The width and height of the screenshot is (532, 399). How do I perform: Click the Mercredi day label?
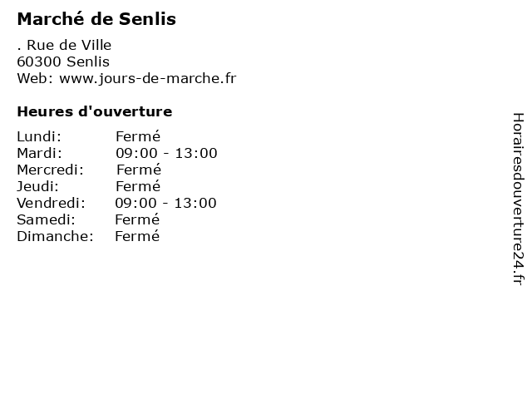click(x=50, y=170)
